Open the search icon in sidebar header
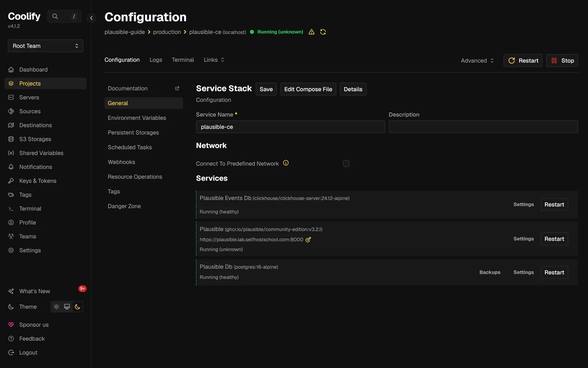 [x=55, y=17]
